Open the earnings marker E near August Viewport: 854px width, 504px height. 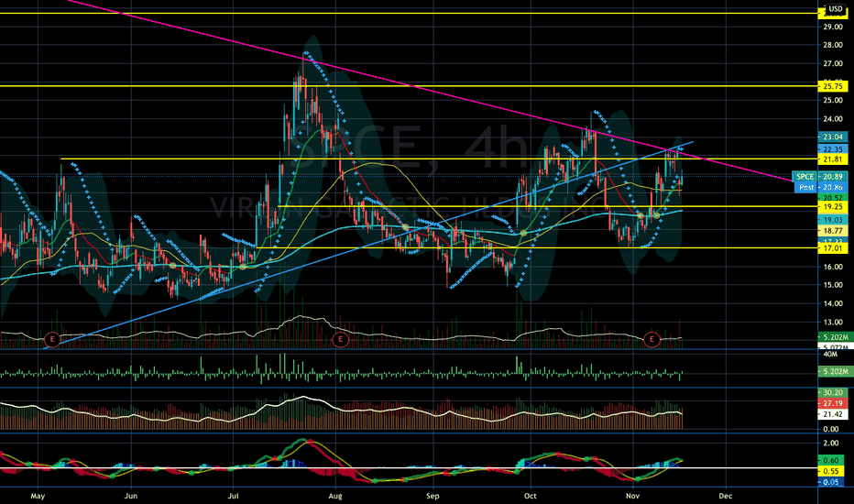(x=340, y=339)
